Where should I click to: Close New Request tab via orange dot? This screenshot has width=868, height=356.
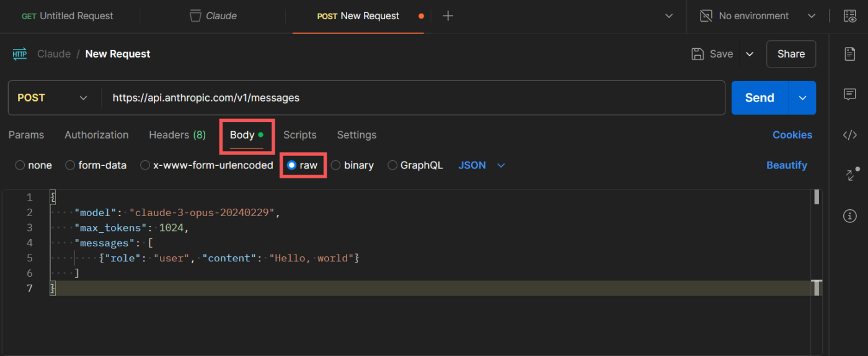tap(422, 16)
